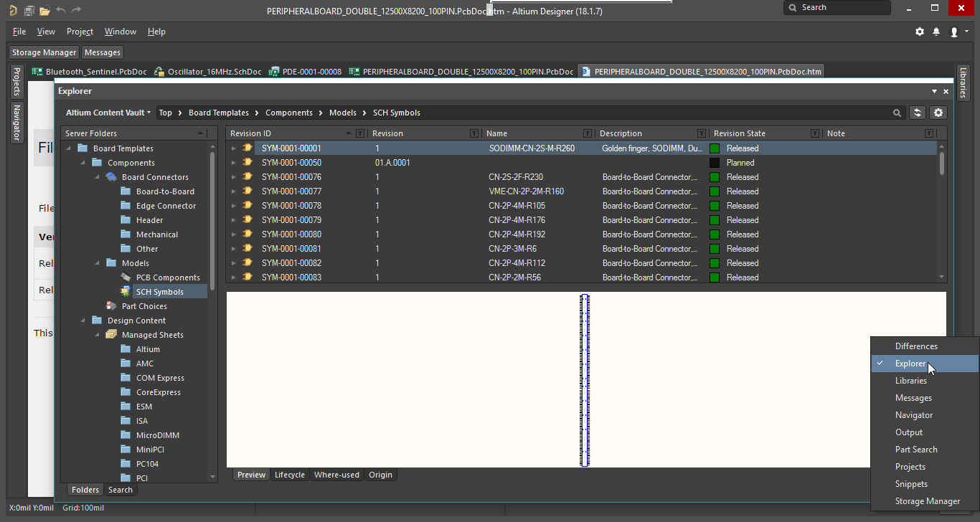The height and width of the screenshot is (522, 980).
Task: Click symbol icon of SYM-0001-00050 row
Action: point(248,163)
